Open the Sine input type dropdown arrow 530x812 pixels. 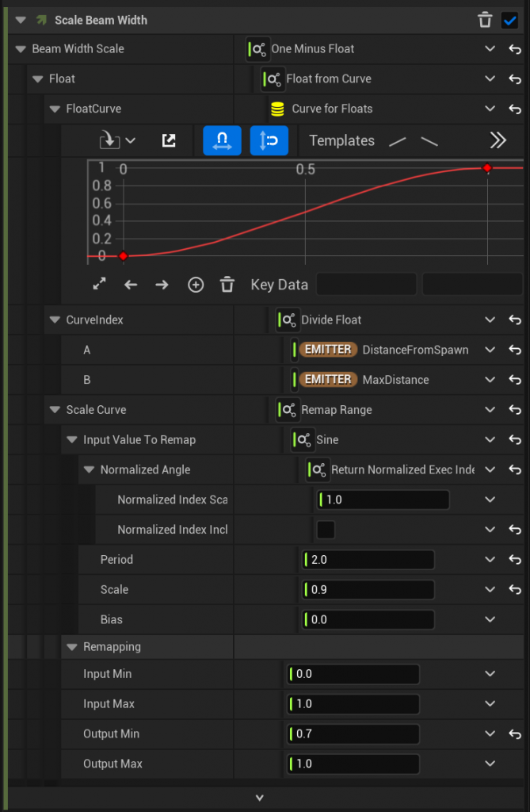click(x=490, y=439)
